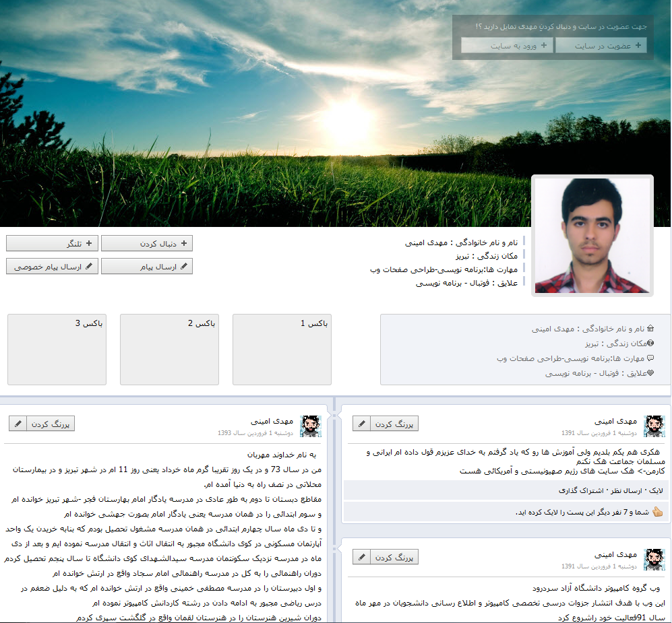Click the heart icon beside علایق in info panel
The image size is (672, 623).
pos(650,373)
